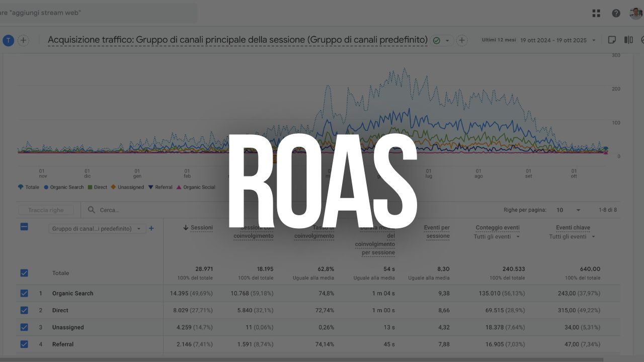Viewport: 644px width, 362px height.
Task: Open the customize report note icon
Action: (x=612, y=40)
